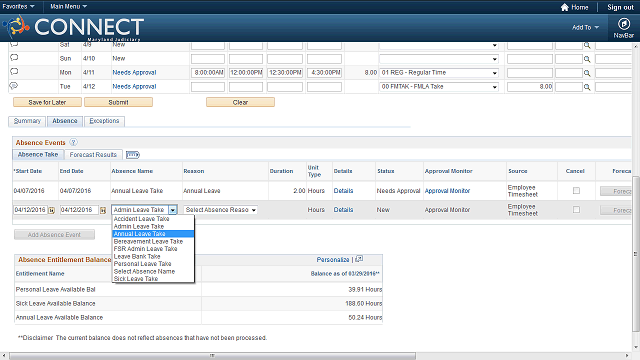
Task: Click lookup magnifier in Mon 4/11 row
Action: click(x=587, y=73)
